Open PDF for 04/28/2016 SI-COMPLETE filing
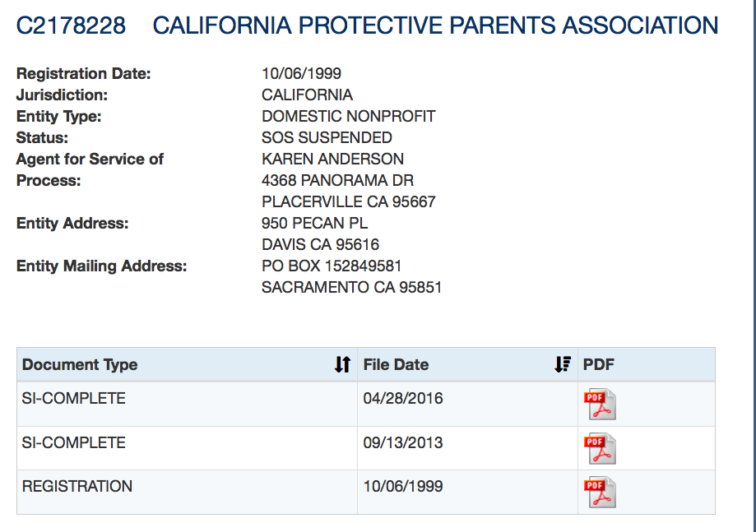 tap(599, 405)
